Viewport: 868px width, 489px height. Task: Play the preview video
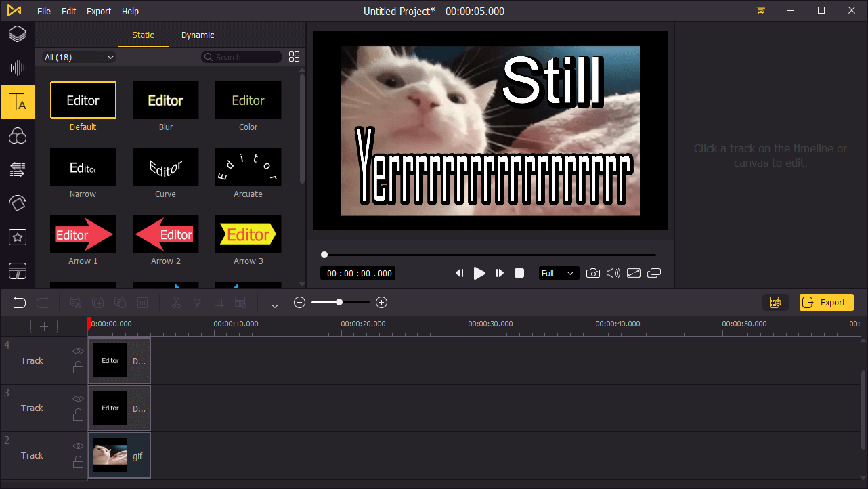click(479, 273)
